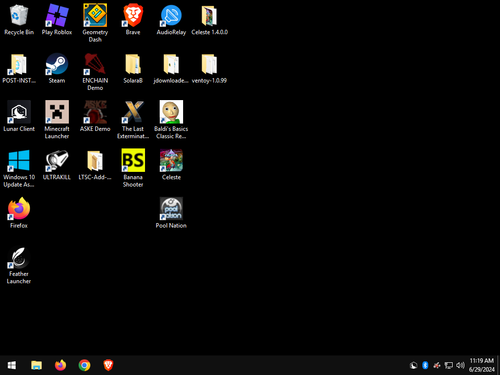The image size is (500, 375).
Task: Select the Celeste 1.4.0.0 folder
Action: coord(209,19)
